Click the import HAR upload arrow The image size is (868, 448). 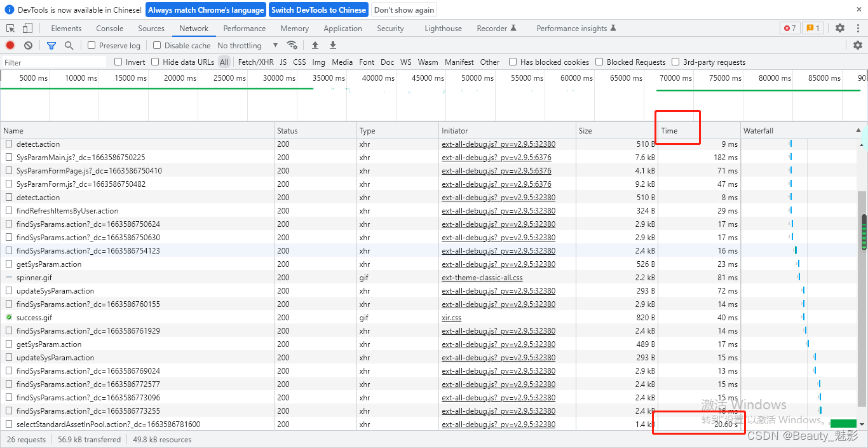pyautogui.click(x=315, y=46)
